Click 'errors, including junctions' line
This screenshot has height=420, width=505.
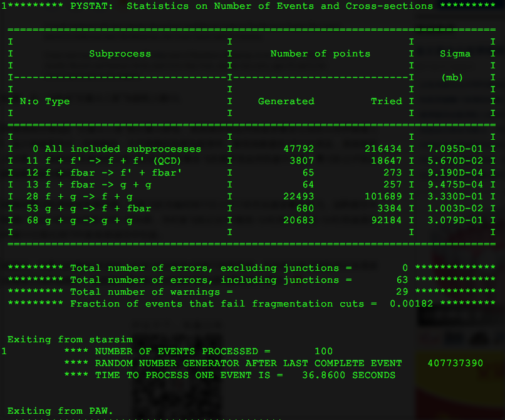click(x=251, y=280)
